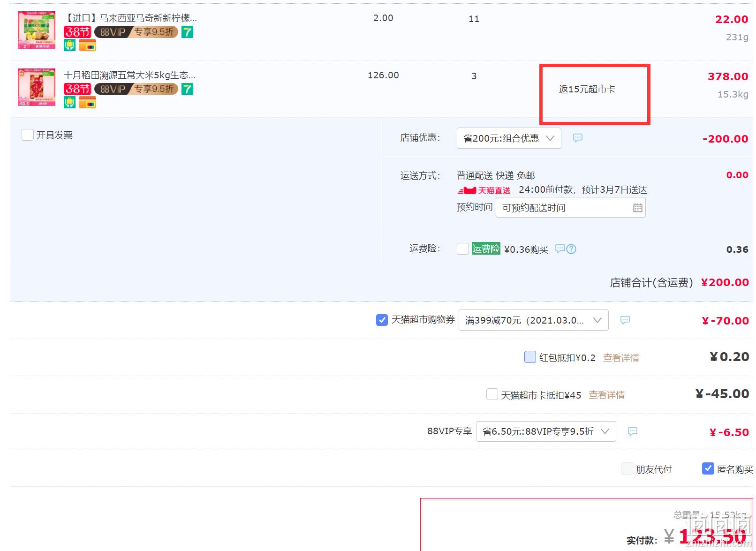Click the 38节 badge under lemon biscuit item
Viewport: 756px width, 551px height.
pyautogui.click(x=77, y=32)
